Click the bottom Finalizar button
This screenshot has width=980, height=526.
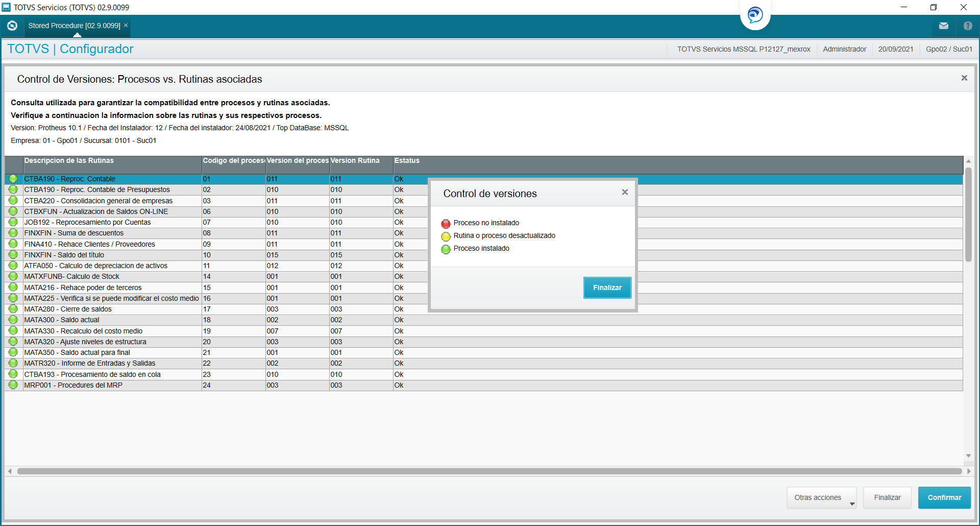pyautogui.click(x=887, y=497)
